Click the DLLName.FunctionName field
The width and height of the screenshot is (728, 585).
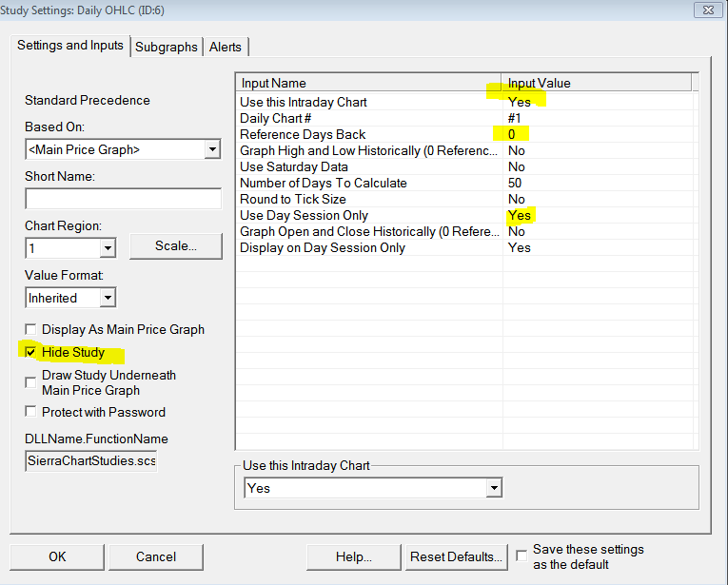91,460
